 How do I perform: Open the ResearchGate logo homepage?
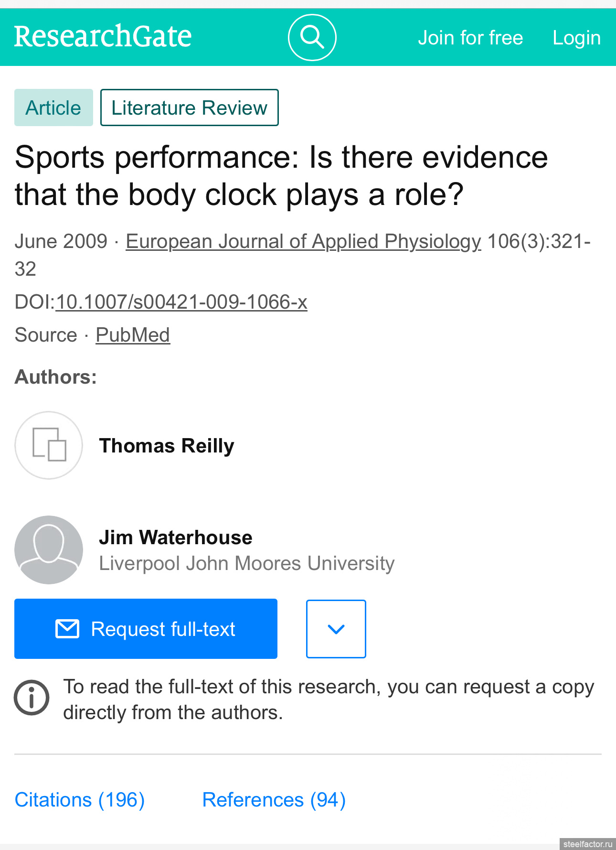point(103,37)
